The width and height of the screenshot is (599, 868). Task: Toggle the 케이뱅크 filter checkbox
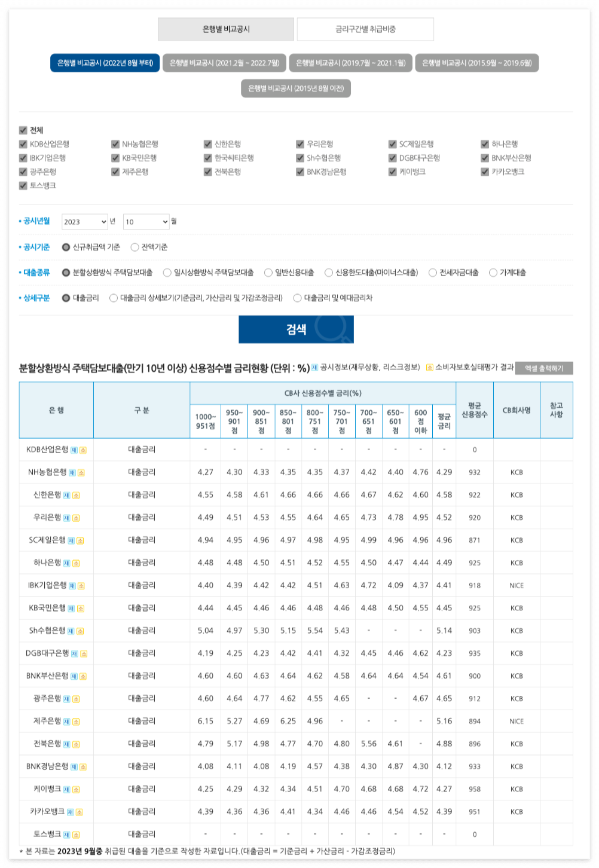393,172
